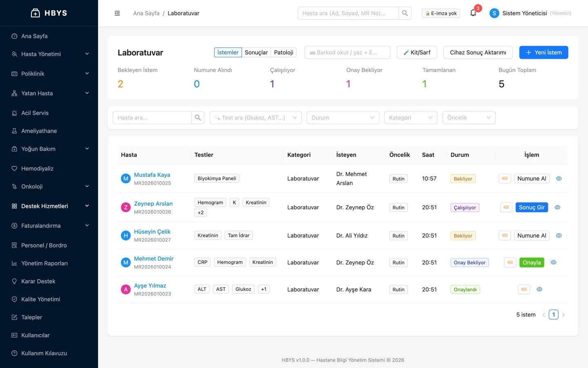Print barcode label for Mustafa Kaya
The image size is (588, 368).
pyautogui.click(x=505, y=179)
